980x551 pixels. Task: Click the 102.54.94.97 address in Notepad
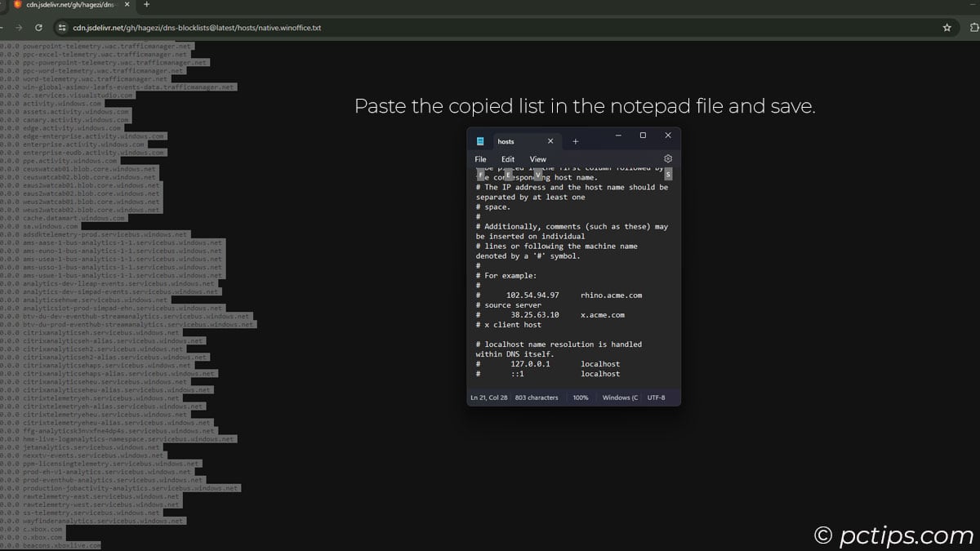(532, 295)
